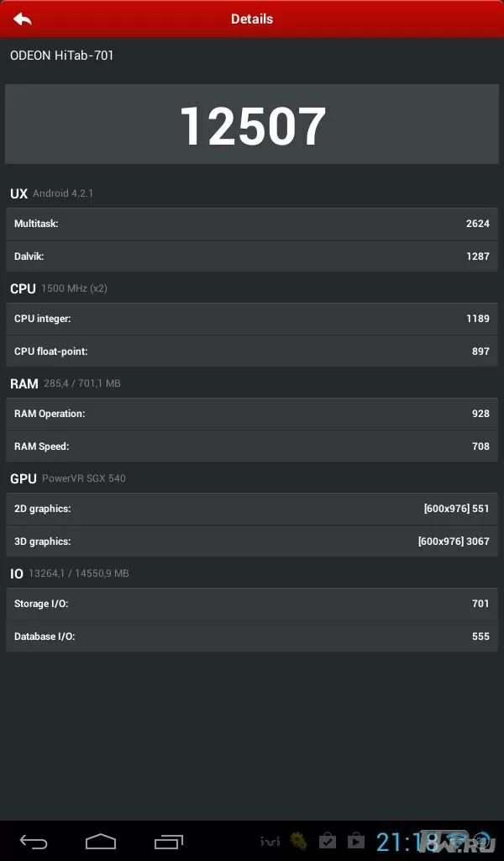
Task: Tap the total score 12507 panel
Action: tap(252, 124)
